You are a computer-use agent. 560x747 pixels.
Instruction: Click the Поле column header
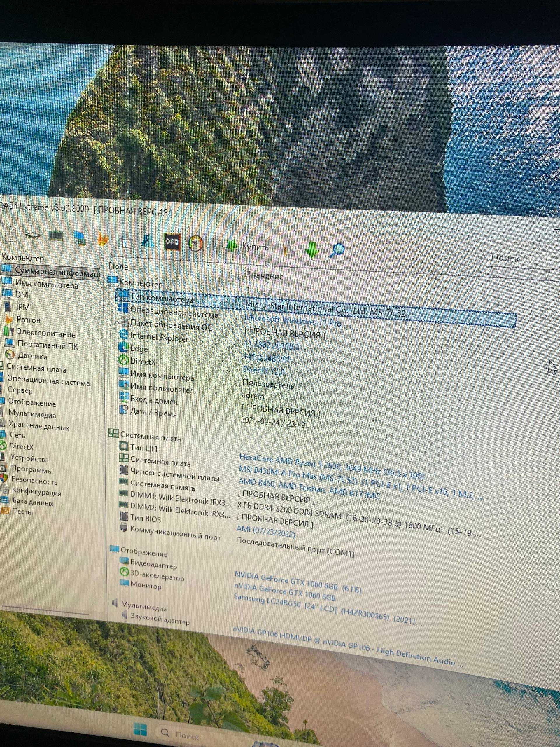click(x=118, y=266)
